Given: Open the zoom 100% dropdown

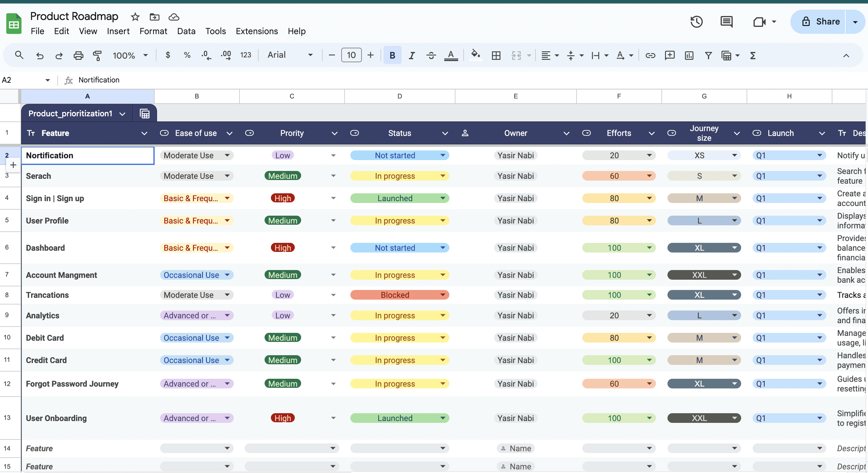Looking at the screenshot, I should tap(130, 55).
